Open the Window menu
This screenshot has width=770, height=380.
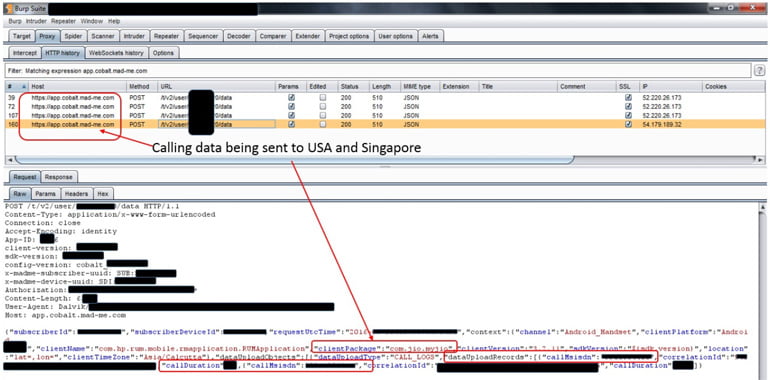[92, 21]
